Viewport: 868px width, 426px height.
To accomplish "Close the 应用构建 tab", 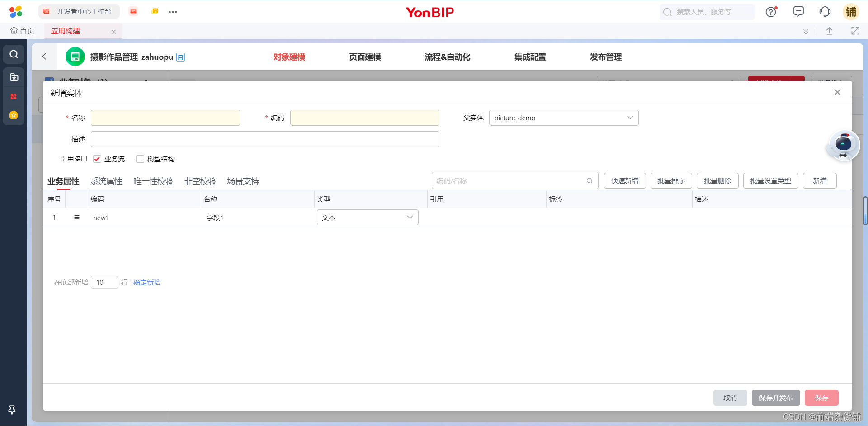I will (x=113, y=32).
